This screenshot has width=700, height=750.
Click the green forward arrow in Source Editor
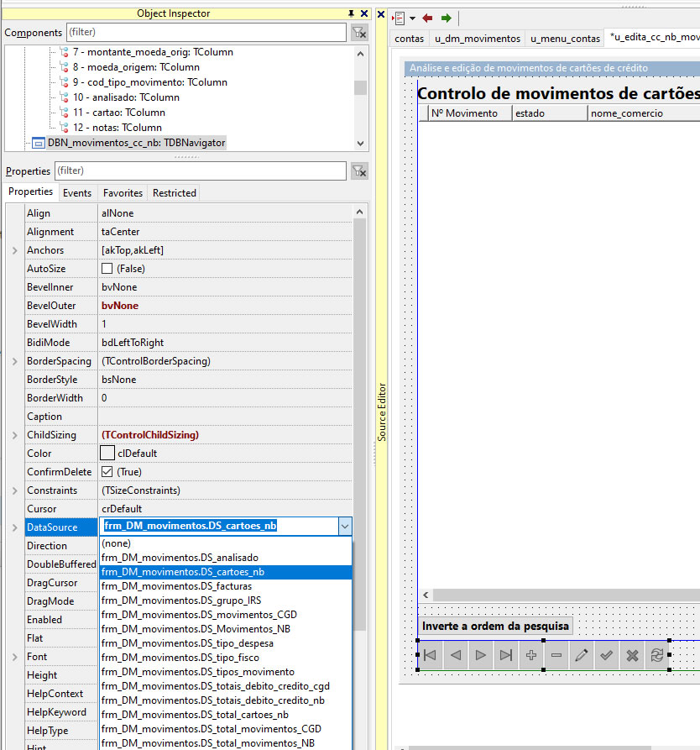point(447,18)
